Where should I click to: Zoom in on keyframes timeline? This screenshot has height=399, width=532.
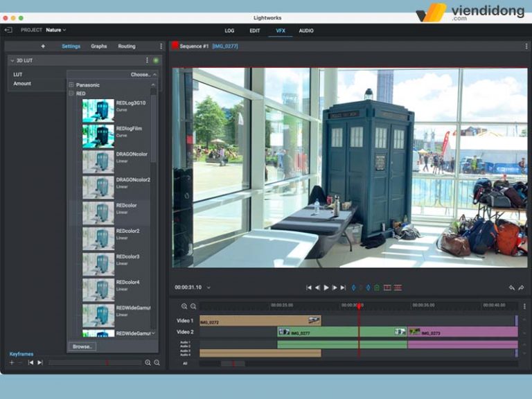point(148,363)
